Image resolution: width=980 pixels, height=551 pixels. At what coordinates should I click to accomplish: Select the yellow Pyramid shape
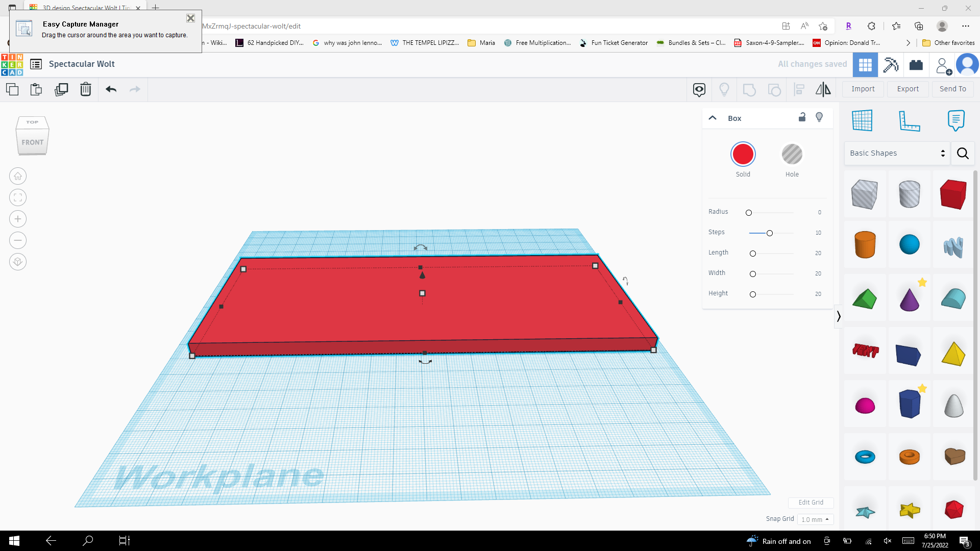[x=953, y=354]
